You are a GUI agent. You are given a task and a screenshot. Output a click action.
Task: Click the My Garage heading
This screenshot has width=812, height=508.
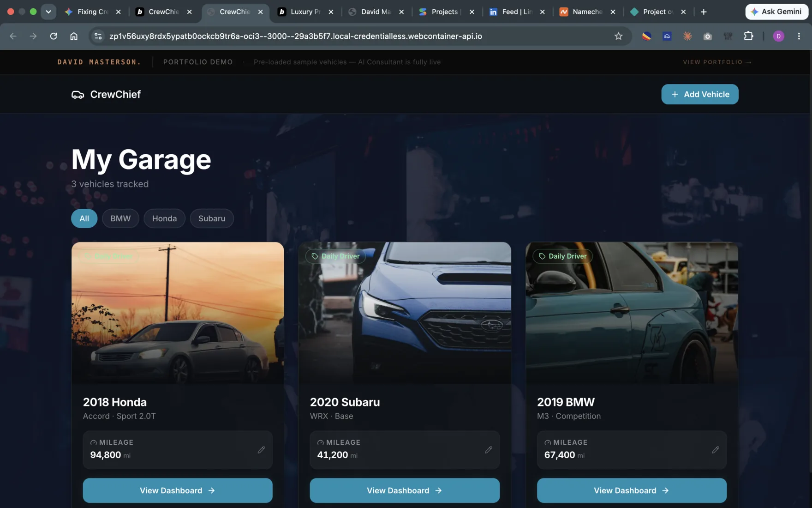[x=141, y=160]
